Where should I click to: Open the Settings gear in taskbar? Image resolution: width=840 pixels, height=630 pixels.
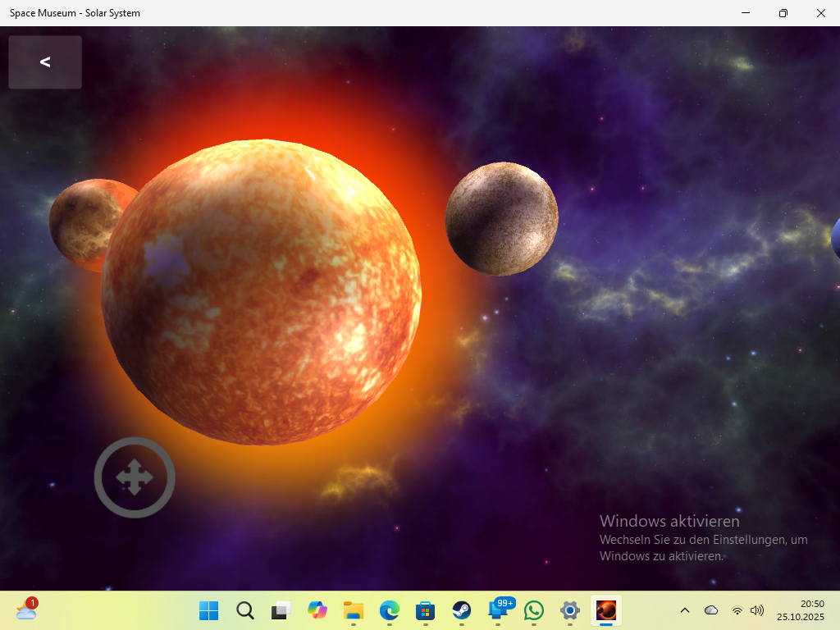point(570,610)
